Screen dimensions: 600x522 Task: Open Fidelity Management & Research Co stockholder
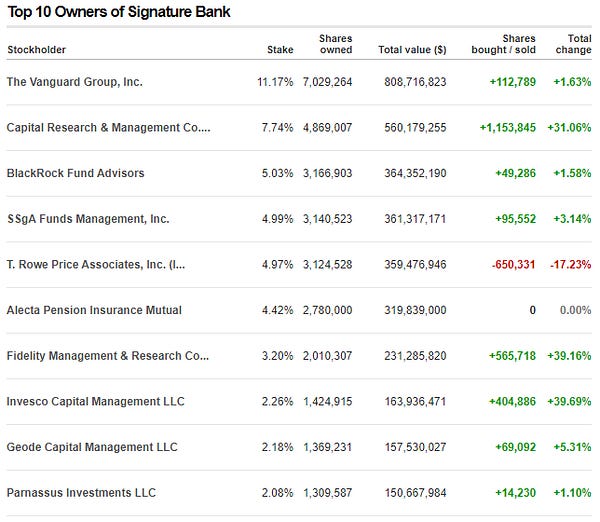pyautogui.click(x=108, y=356)
